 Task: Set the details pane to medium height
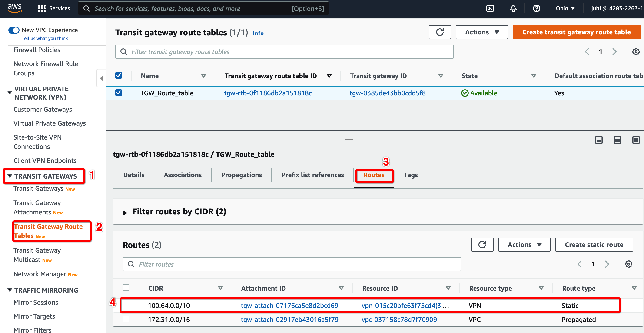pos(617,140)
